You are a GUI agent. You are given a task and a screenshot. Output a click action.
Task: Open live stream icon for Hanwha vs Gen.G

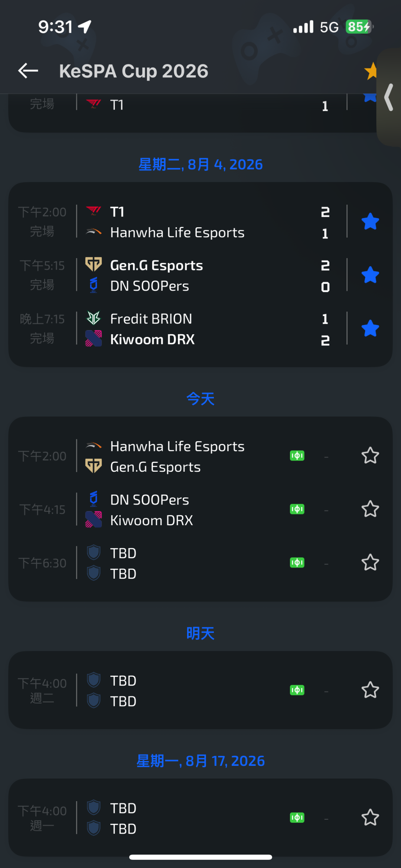[x=297, y=456]
